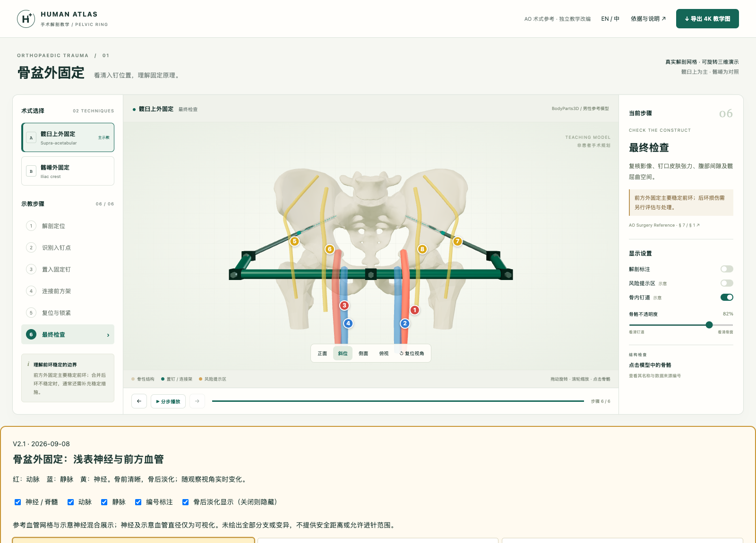
Task: Click the info icon in 理解前环稳定的边界 note
Action: (28, 364)
